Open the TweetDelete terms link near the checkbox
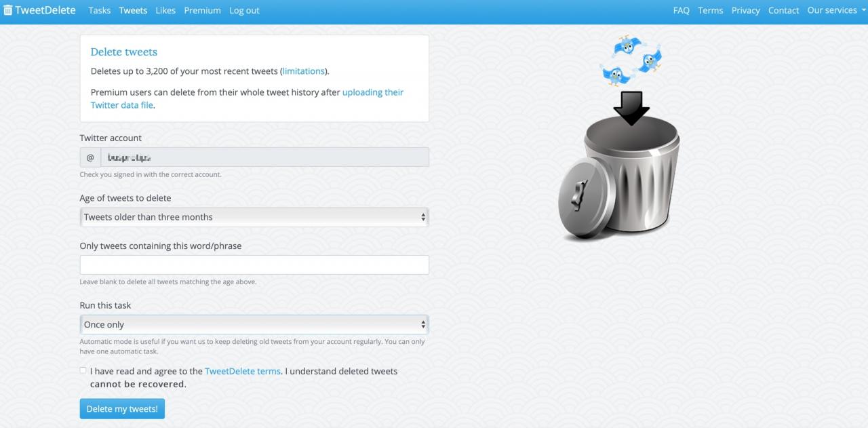This screenshot has width=868, height=428. click(x=243, y=371)
